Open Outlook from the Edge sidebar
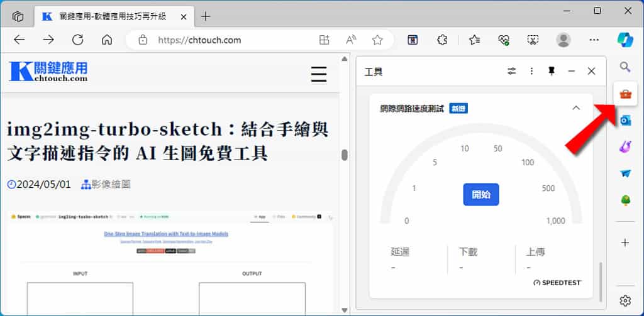 pyautogui.click(x=625, y=121)
